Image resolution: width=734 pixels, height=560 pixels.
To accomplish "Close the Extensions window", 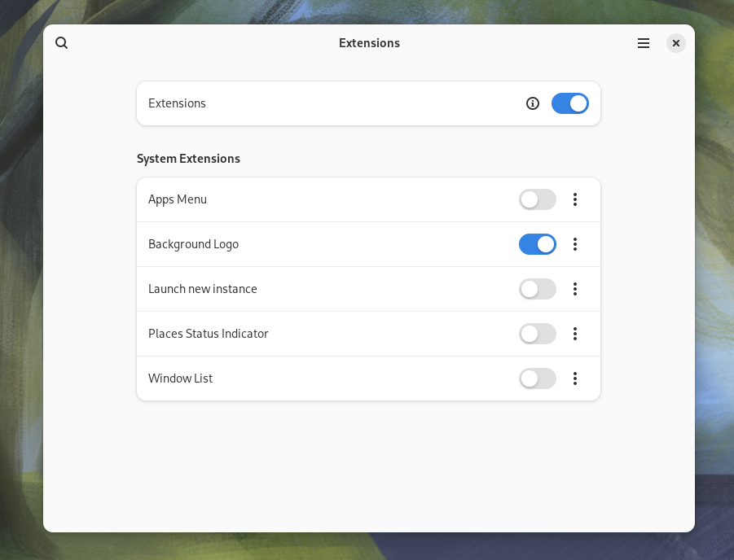I will (675, 43).
